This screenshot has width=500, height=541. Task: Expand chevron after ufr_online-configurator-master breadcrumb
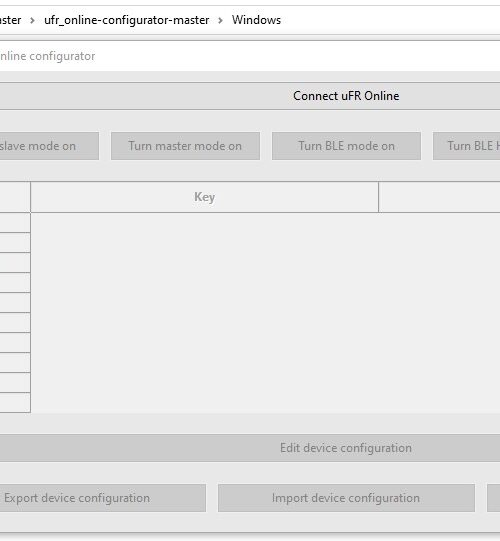coord(220,20)
